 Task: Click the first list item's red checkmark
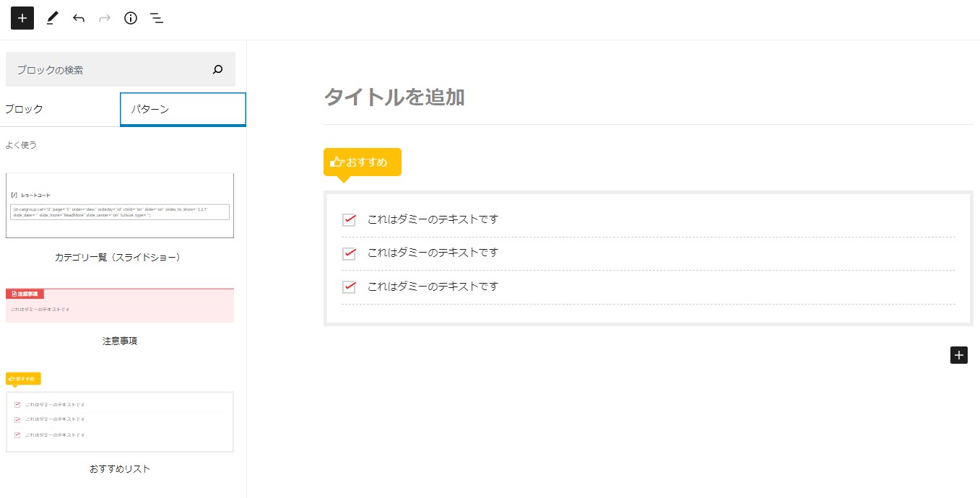pos(349,219)
